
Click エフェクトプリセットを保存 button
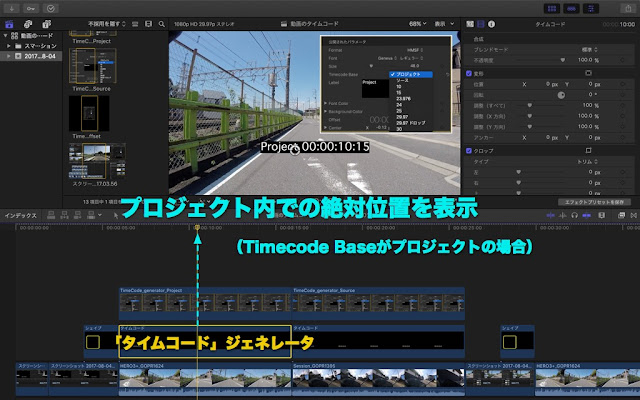click(x=594, y=202)
